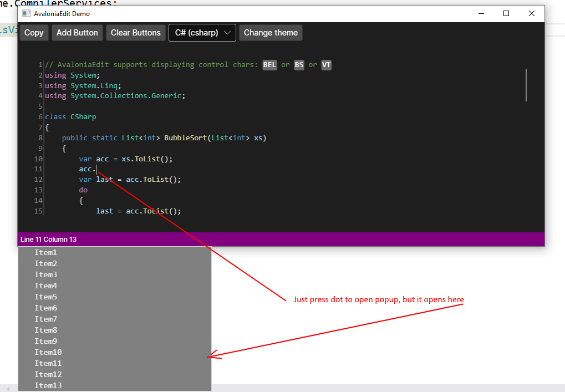This screenshot has width=565, height=392.
Task: Select Item6 in completion popup
Action: (x=115, y=308)
